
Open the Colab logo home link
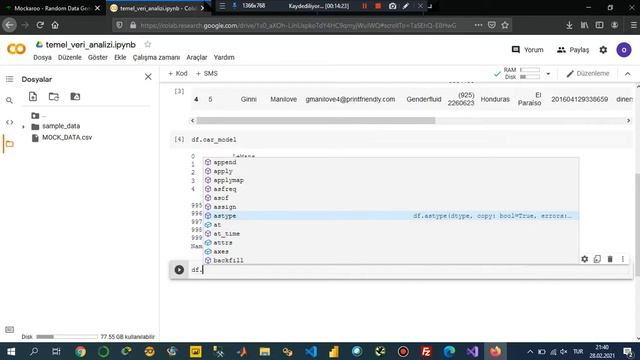click(16, 49)
